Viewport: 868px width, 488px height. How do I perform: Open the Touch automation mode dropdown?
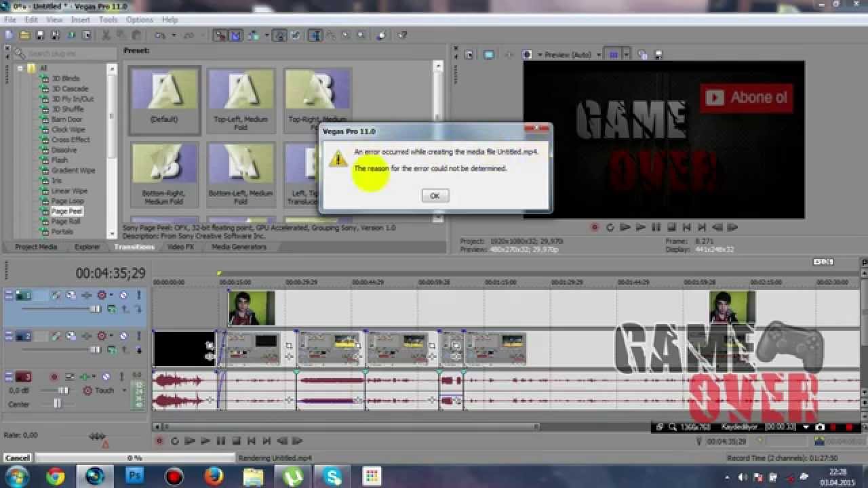point(124,390)
